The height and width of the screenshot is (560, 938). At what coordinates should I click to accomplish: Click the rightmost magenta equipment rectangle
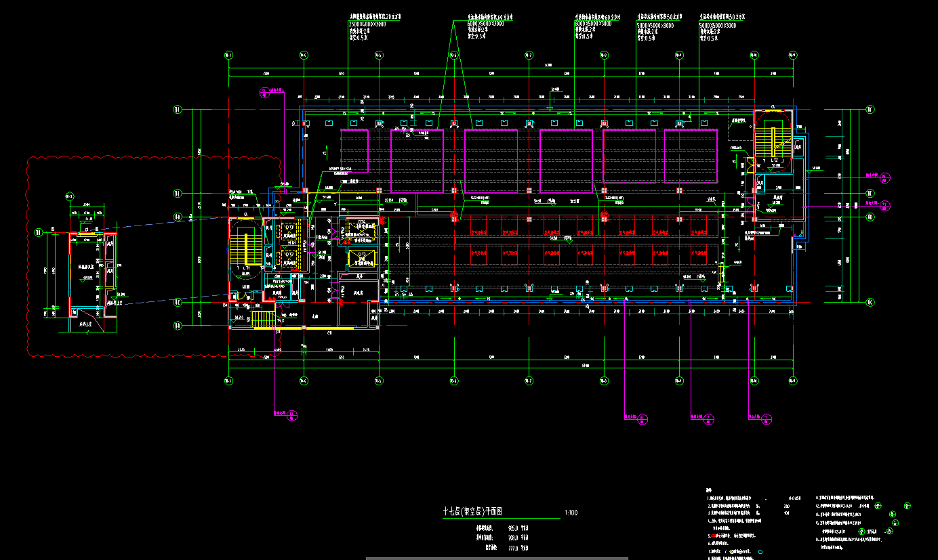pos(691,156)
